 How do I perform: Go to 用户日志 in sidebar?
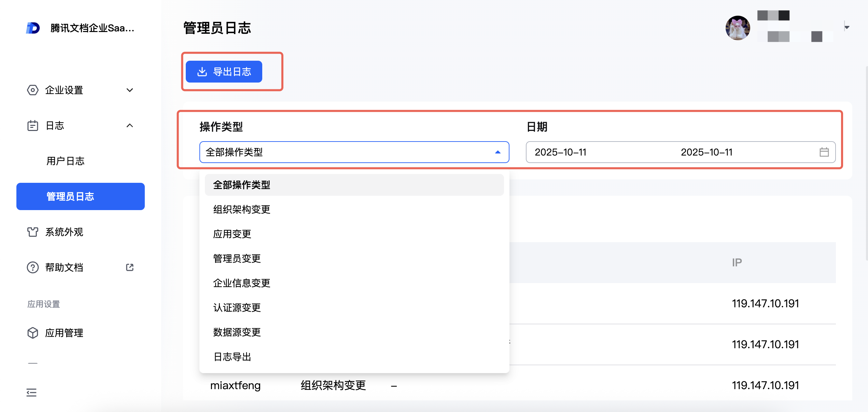[x=66, y=161]
